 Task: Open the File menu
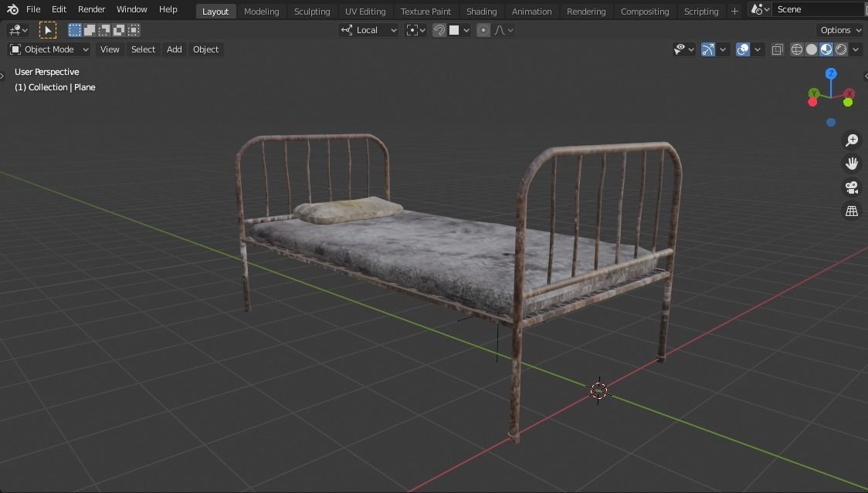point(33,9)
